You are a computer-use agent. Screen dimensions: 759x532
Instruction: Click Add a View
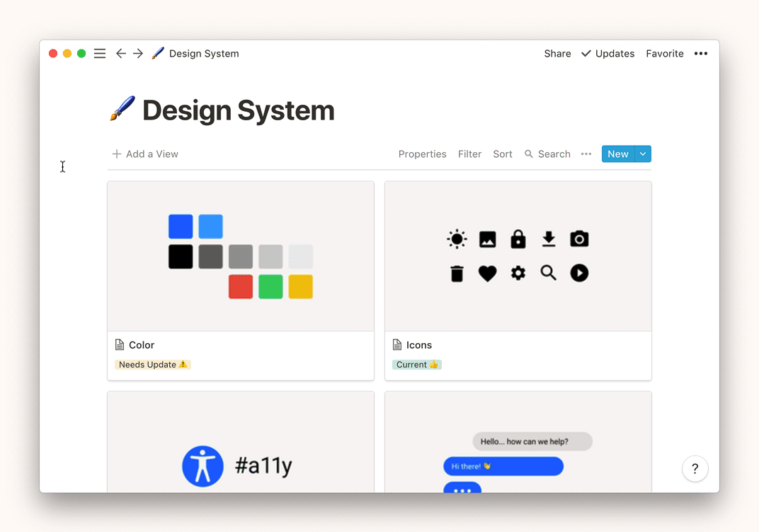click(145, 154)
